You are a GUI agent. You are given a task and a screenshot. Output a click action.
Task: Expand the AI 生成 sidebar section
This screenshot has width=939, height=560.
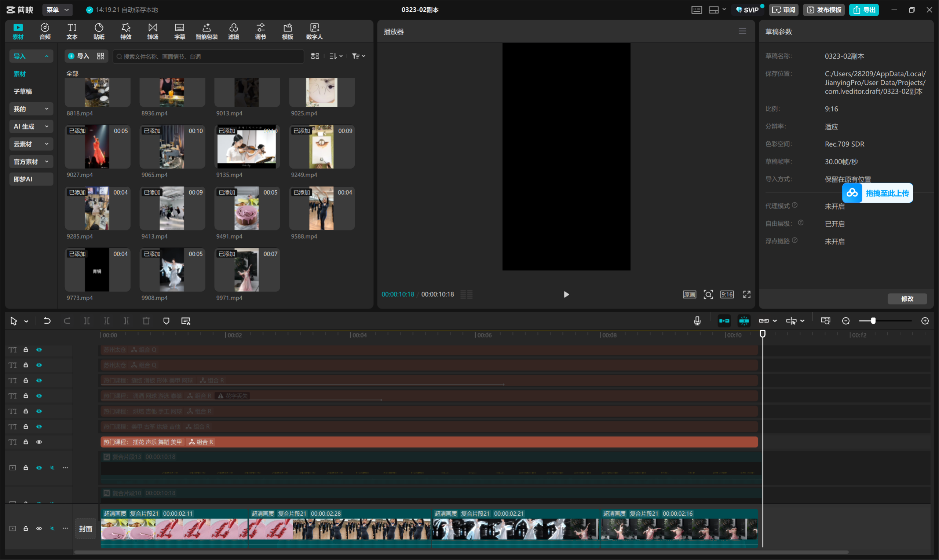[31, 126]
